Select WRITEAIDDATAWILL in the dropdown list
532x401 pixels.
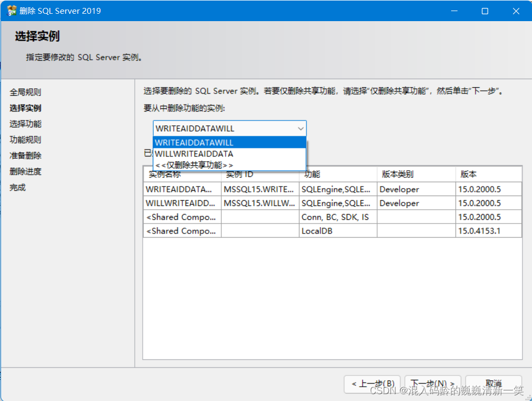click(230, 143)
